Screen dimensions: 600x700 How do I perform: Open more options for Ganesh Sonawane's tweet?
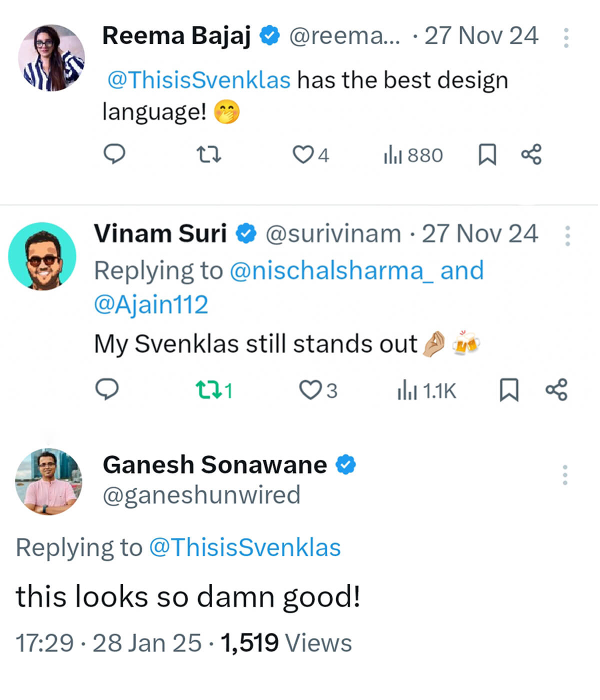(x=565, y=474)
